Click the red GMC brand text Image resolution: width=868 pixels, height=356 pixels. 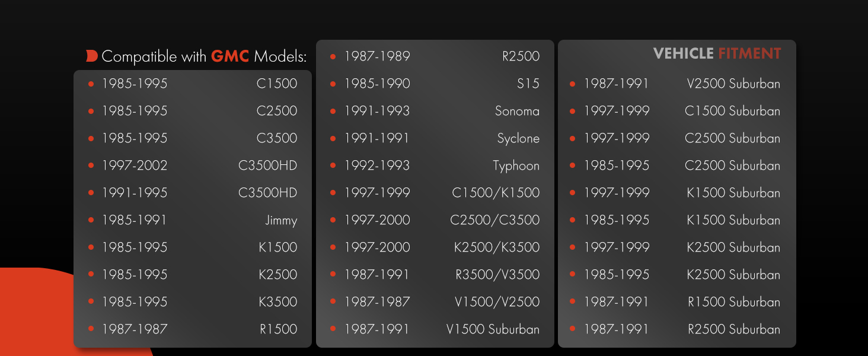(230, 57)
